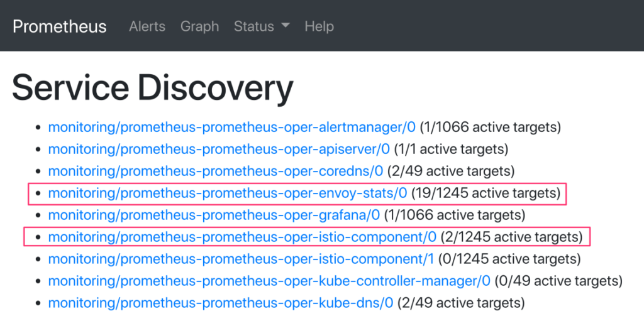Click the Service Discovery page heading
This screenshot has height=316, width=644.
pyautogui.click(x=153, y=88)
